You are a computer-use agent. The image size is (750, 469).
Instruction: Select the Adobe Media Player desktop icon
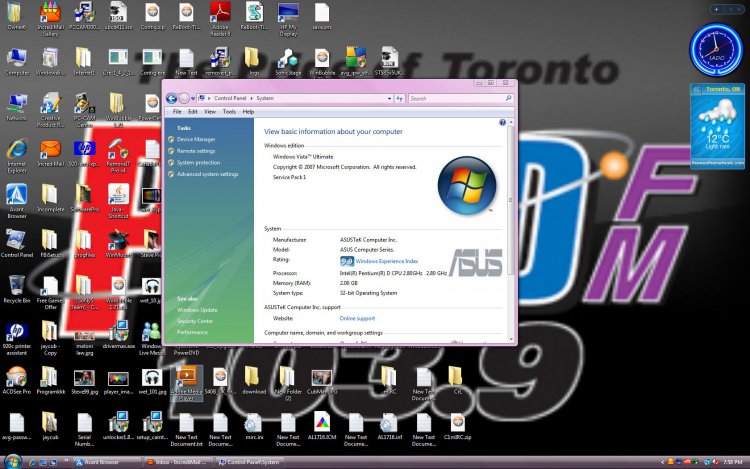186,382
